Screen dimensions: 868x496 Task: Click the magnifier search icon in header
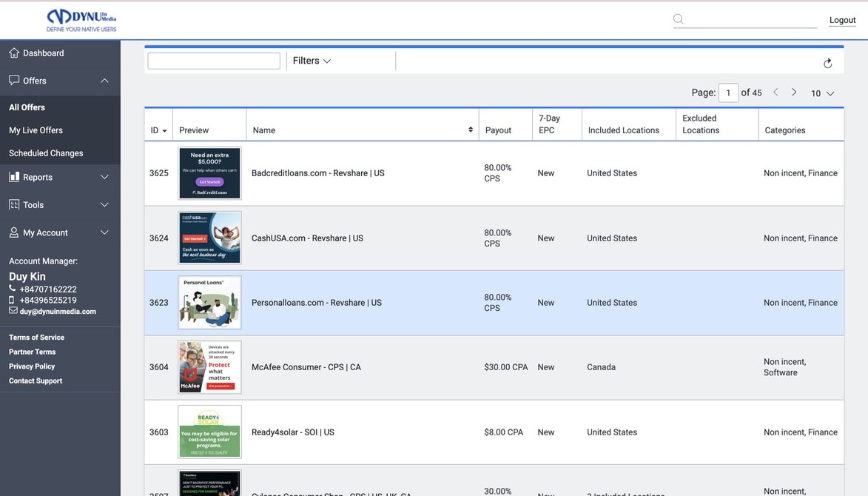pyautogui.click(x=678, y=19)
